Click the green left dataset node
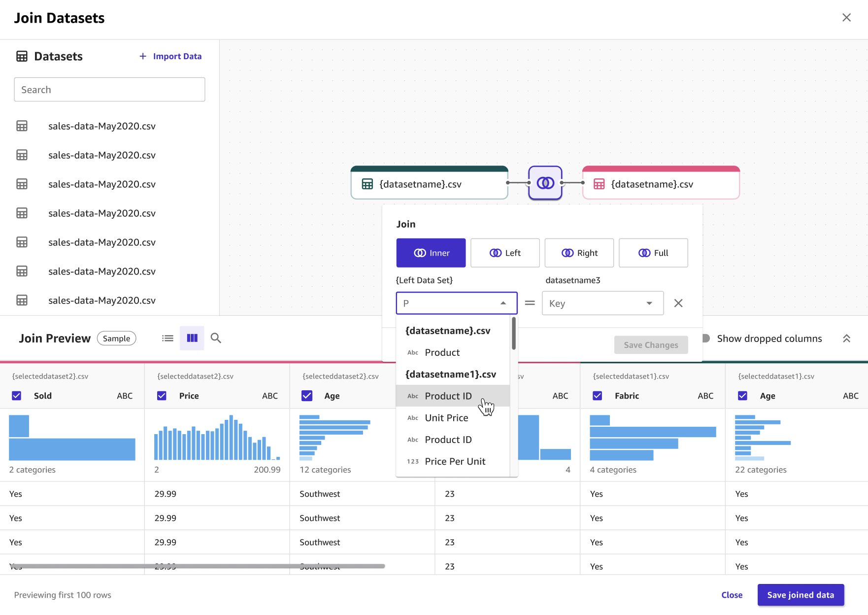The height and width of the screenshot is (615, 868). [429, 184]
